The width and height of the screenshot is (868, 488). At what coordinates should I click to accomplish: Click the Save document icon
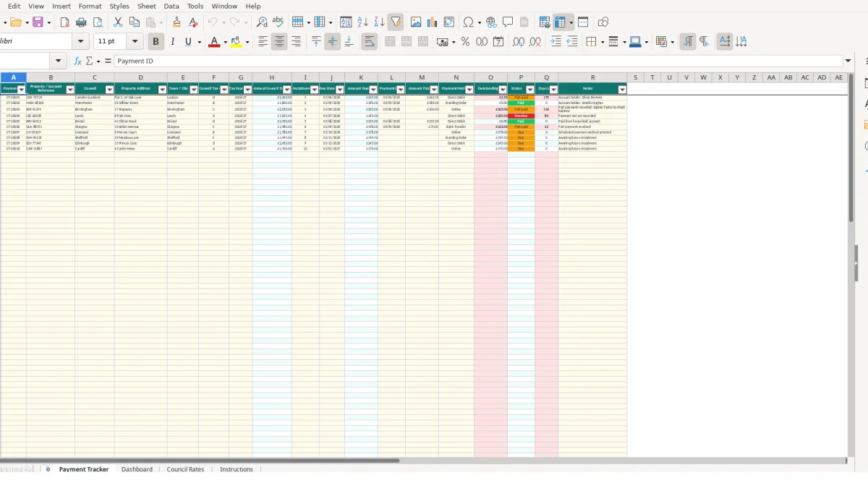coord(38,22)
